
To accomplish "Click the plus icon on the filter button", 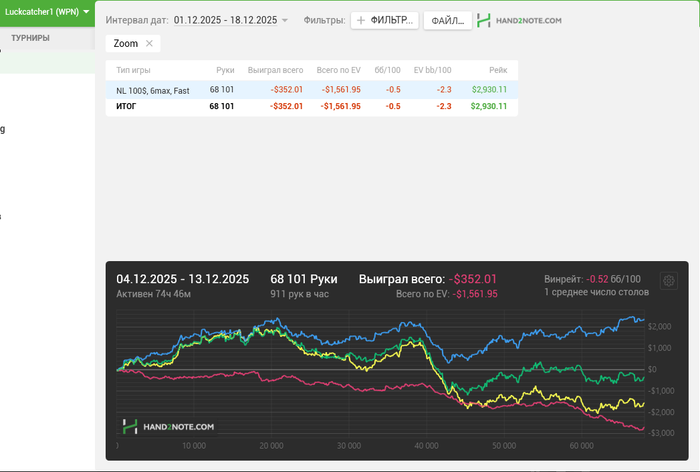I will coord(361,20).
